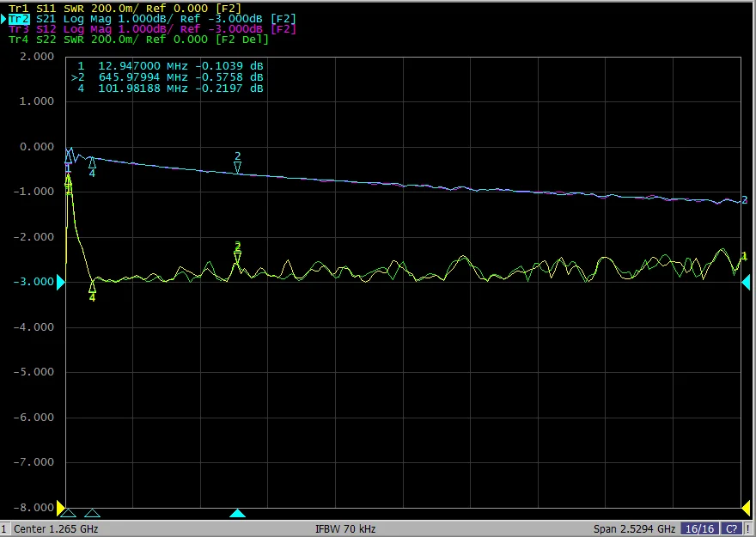Click marker 4 triangle on the yellow SWR trace

92,287
